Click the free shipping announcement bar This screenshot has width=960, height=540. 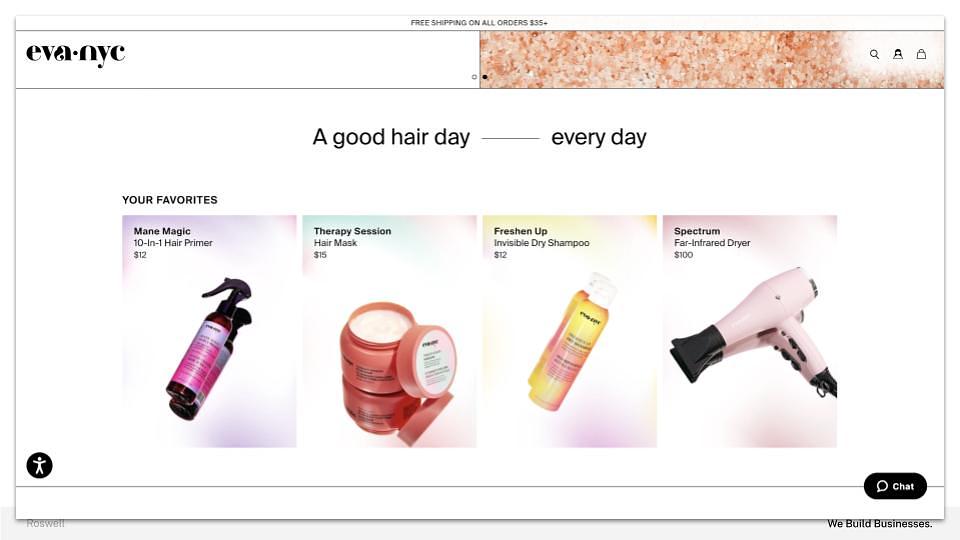pos(479,23)
